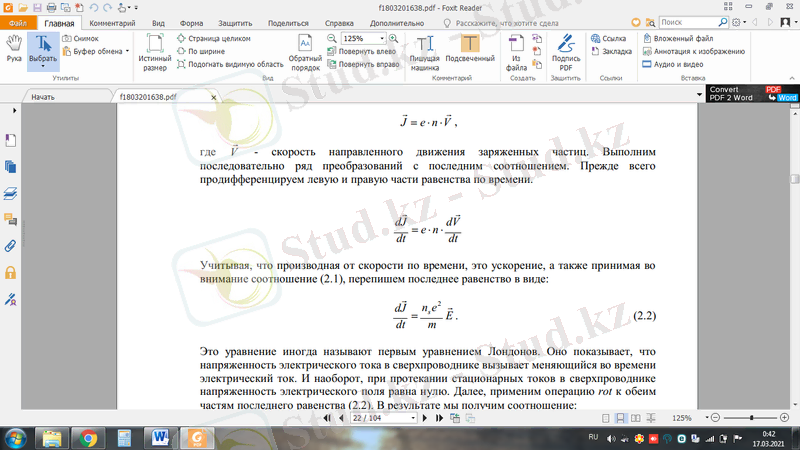
Task: Open the security lock panel in sidebar
Action: [10, 272]
